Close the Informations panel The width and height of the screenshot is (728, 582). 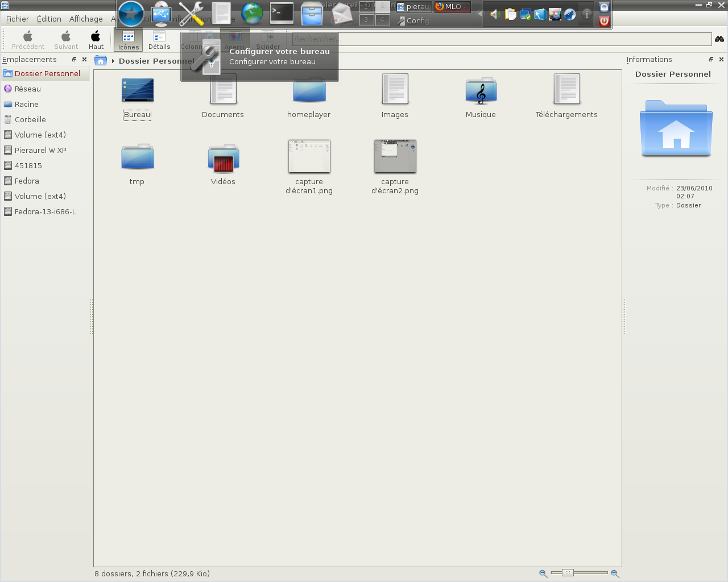click(x=721, y=59)
